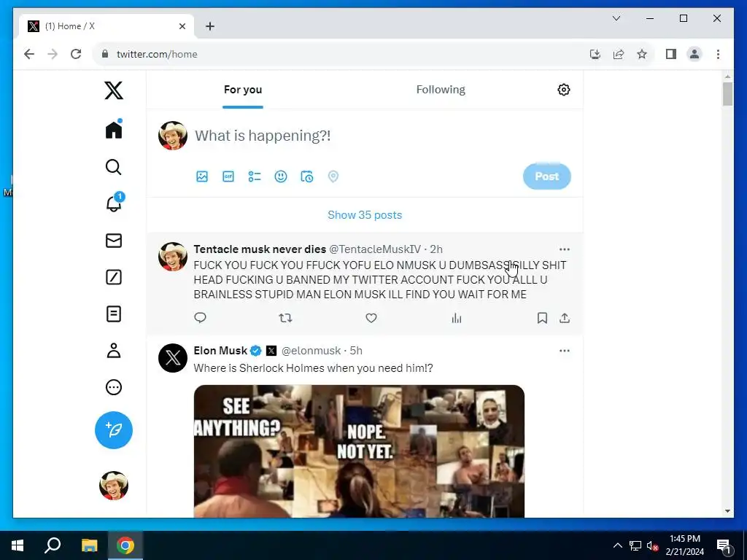
Task: Open Grok slash-box icon in sidebar
Action: (113, 277)
